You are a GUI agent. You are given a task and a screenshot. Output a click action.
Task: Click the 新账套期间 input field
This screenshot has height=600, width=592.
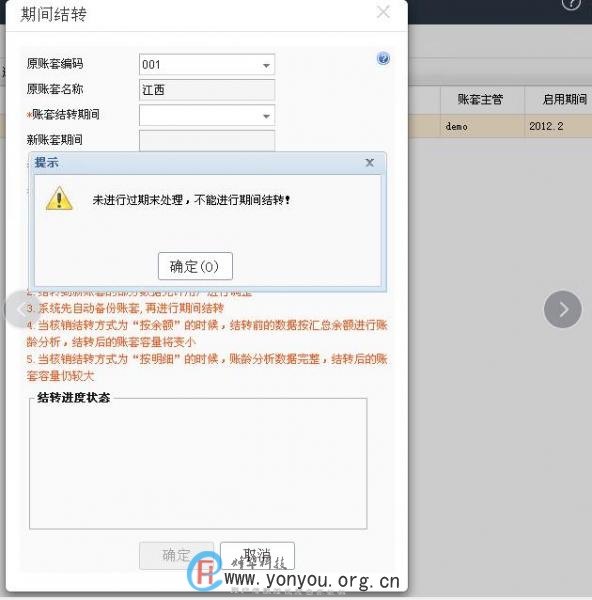point(207,141)
